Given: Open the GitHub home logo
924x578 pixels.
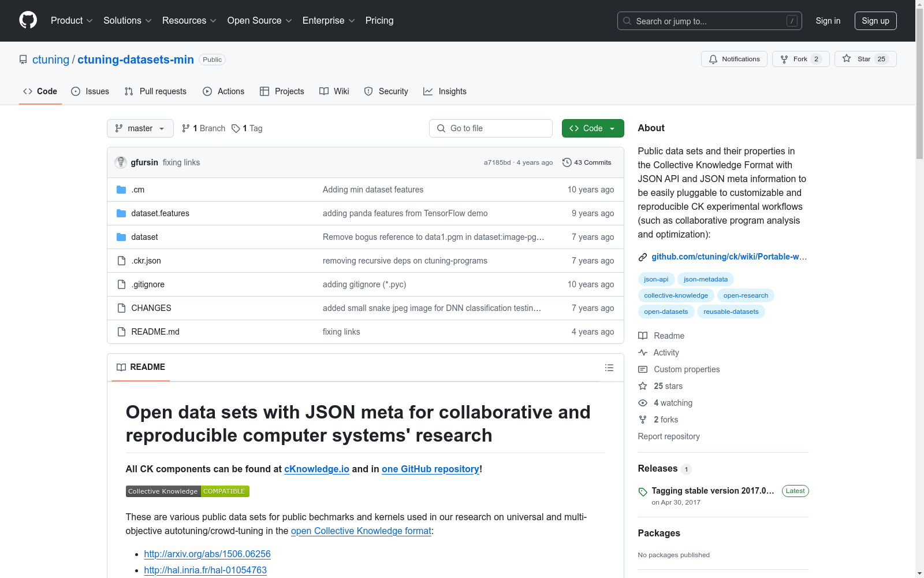Looking at the screenshot, I should click(28, 20).
